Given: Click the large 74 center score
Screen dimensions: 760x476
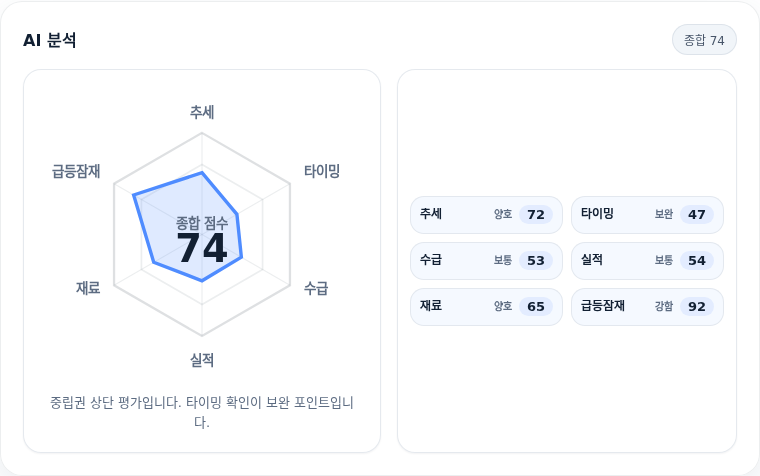Looking at the screenshot, I should (x=202, y=248).
